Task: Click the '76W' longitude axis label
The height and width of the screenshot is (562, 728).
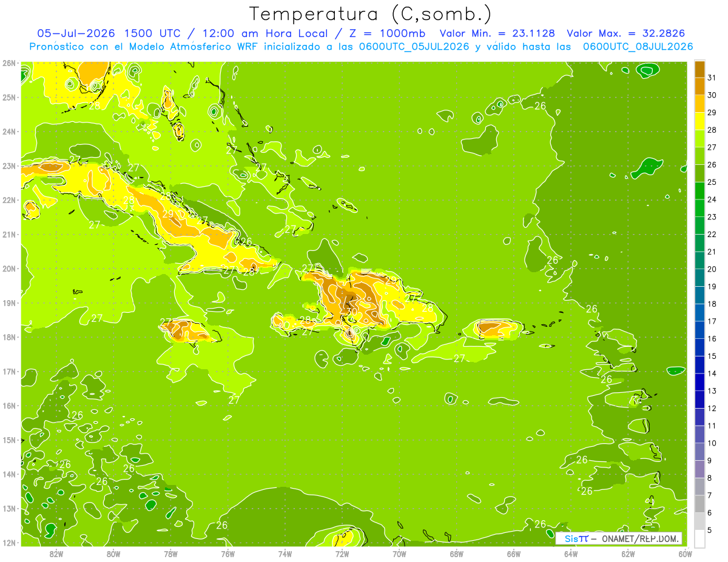Action: (228, 554)
